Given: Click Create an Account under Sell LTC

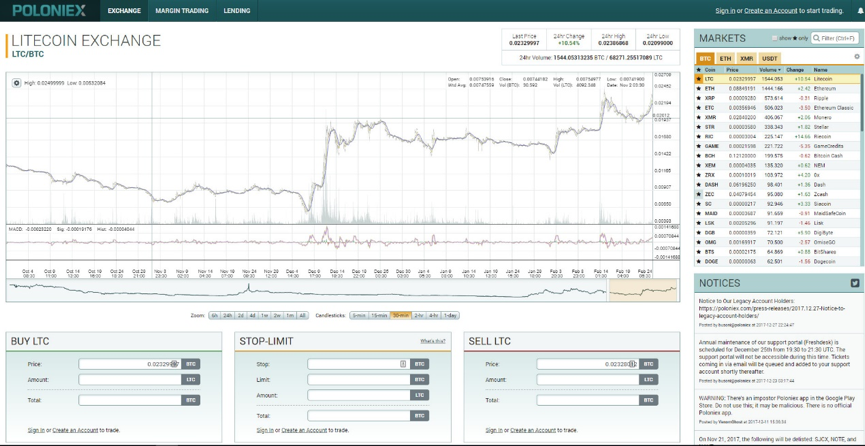Looking at the screenshot, I should pos(533,430).
